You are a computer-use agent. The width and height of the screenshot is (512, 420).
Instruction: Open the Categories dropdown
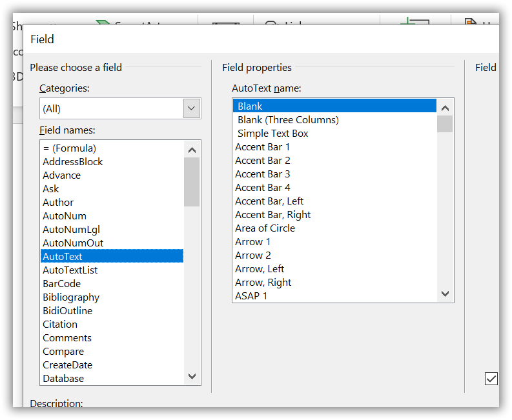pyautogui.click(x=192, y=108)
